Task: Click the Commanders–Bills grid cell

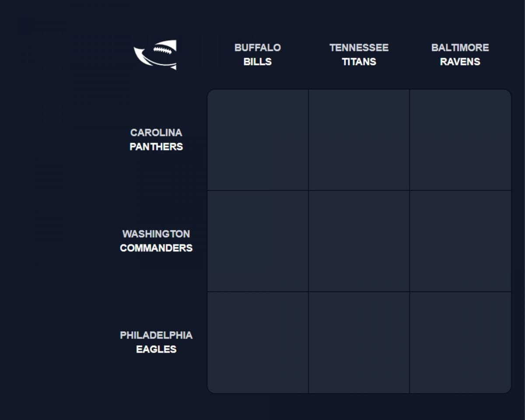Action: [258, 241]
